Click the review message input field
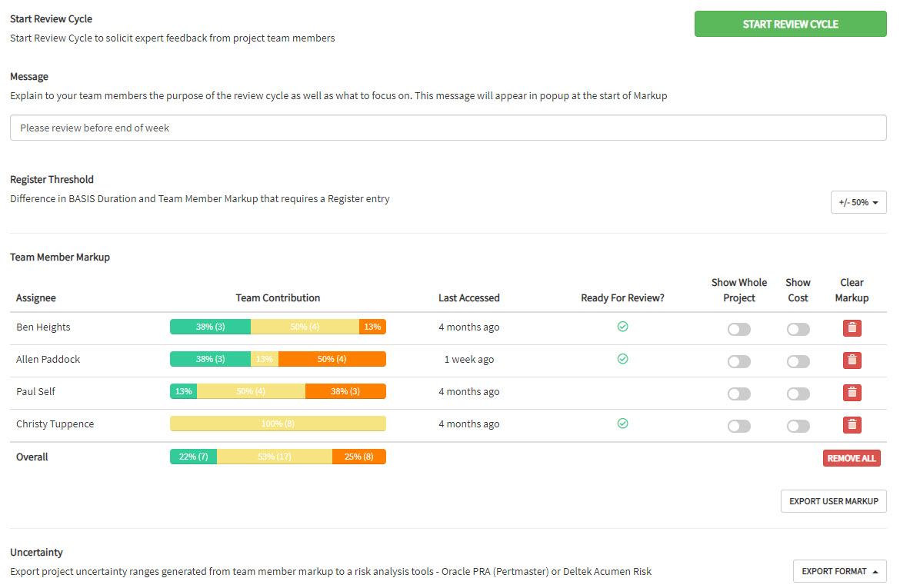The width and height of the screenshot is (900, 588). click(448, 127)
